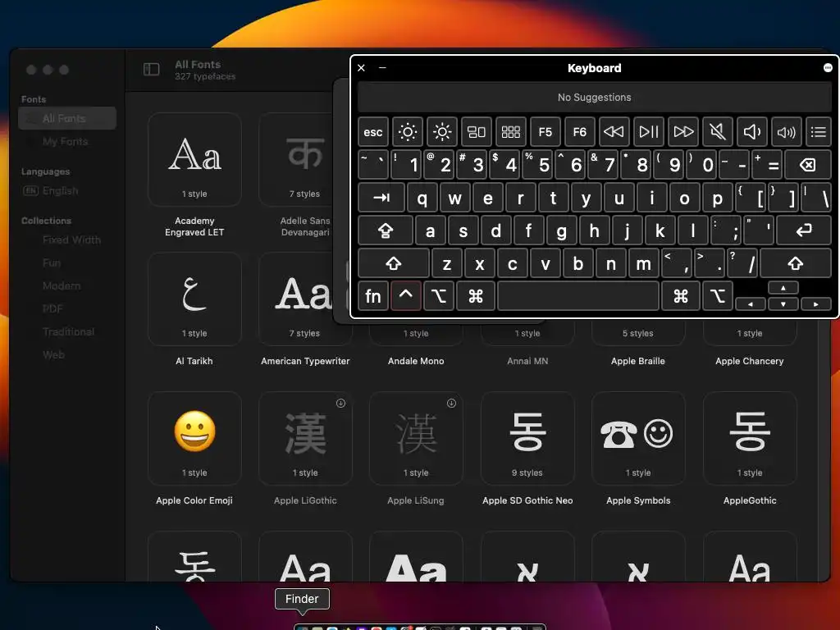Click the mute key on keyboard
The height and width of the screenshot is (630, 840).
tap(717, 132)
